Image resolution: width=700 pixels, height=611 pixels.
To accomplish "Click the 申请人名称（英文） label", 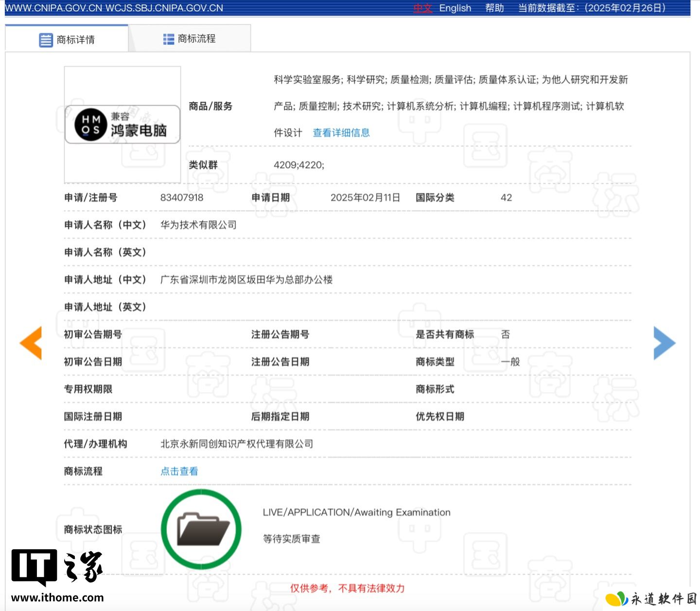I will click(105, 252).
